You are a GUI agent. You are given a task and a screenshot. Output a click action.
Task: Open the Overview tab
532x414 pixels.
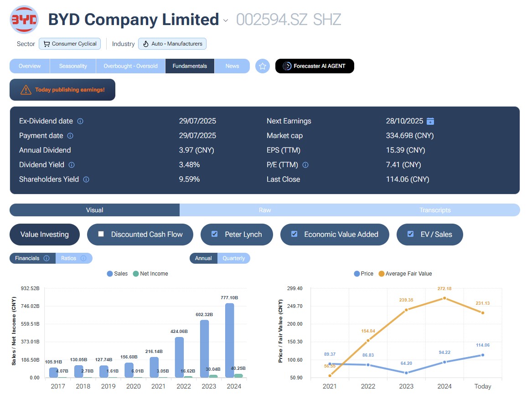[30, 66]
